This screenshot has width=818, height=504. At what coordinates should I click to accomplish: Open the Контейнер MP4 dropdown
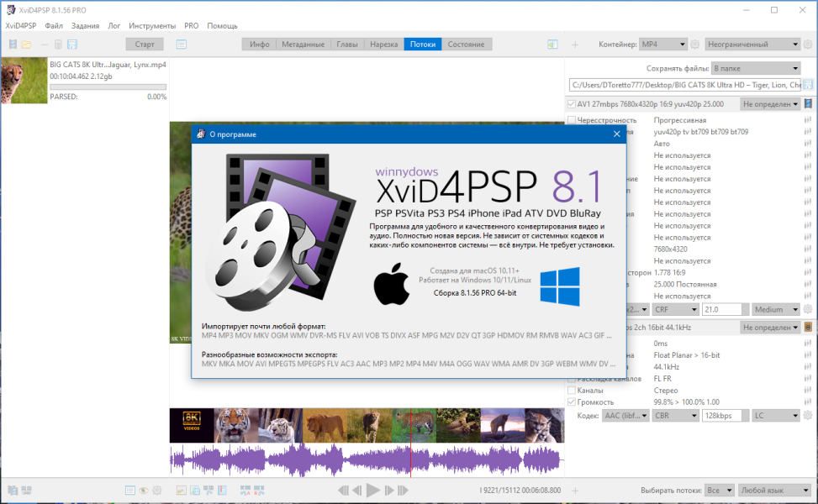pos(663,45)
